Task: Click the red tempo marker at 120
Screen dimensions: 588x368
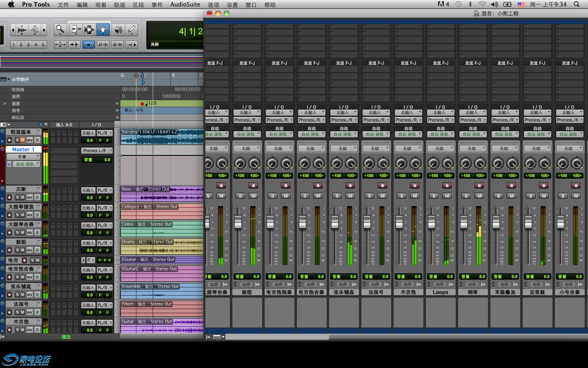Action: pyautogui.click(x=142, y=104)
